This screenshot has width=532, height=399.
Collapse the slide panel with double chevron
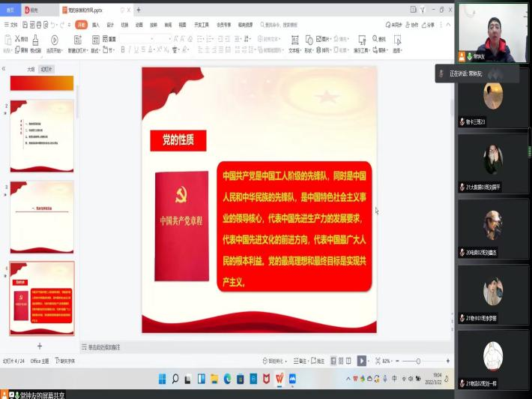[x=4, y=68]
